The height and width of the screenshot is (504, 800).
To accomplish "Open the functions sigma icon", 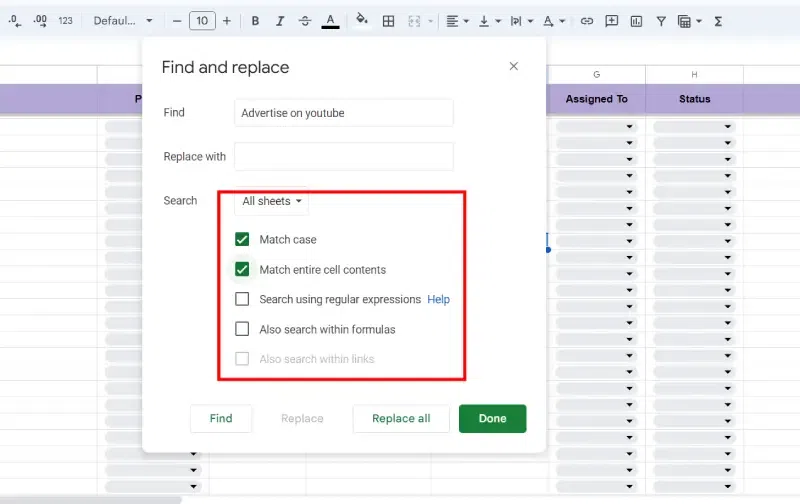I will coord(718,21).
